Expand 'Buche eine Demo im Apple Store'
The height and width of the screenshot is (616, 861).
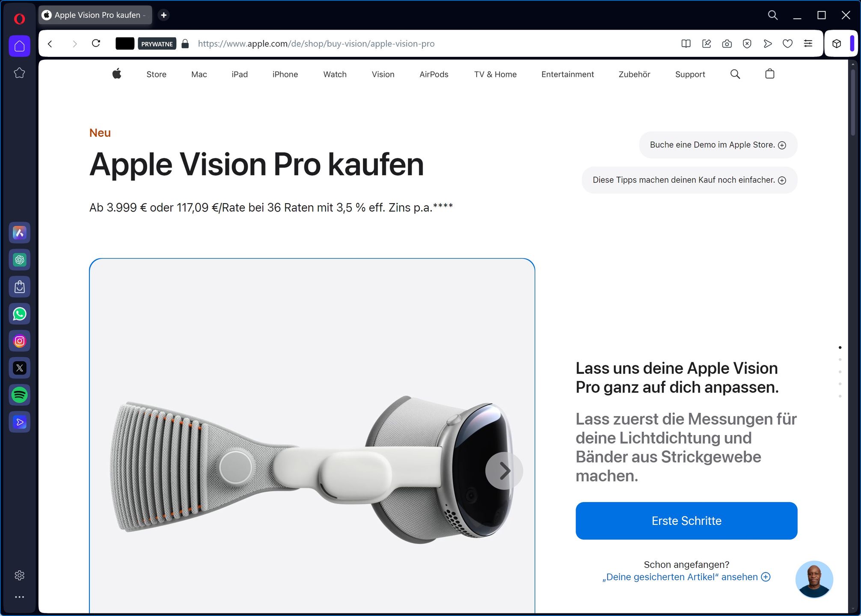pos(718,145)
